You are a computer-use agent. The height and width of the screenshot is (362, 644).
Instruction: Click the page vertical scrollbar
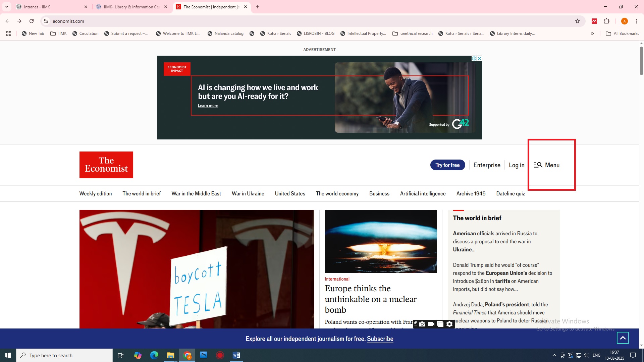[641, 61]
